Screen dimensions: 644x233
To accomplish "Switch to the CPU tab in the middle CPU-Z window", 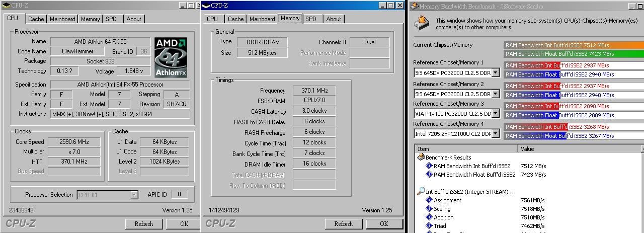I will coord(212,19).
